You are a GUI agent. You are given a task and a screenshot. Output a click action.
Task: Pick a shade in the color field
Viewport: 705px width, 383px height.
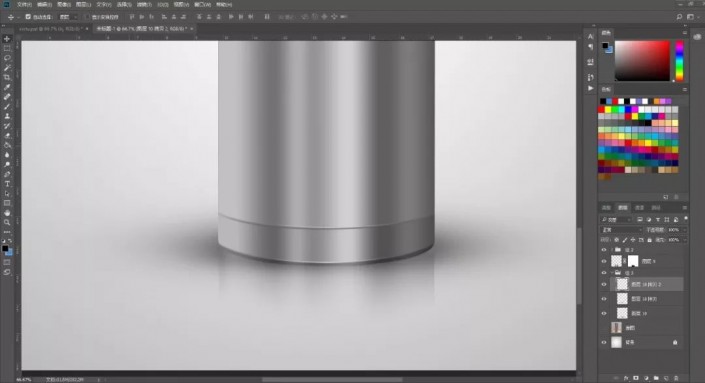coord(642,61)
